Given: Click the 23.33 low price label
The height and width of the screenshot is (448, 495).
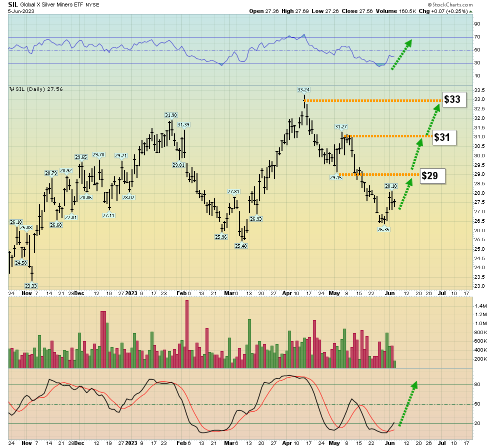Looking at the screenshot, I should [31, 286].
